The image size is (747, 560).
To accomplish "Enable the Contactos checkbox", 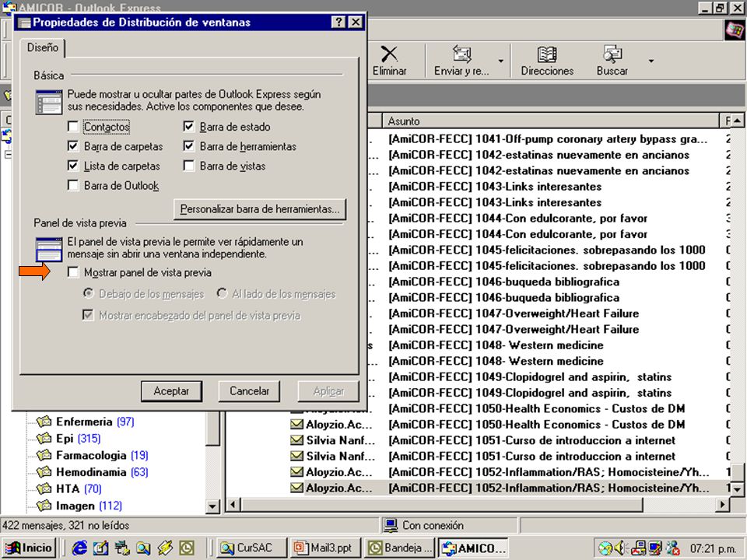I will pos(73,126).
